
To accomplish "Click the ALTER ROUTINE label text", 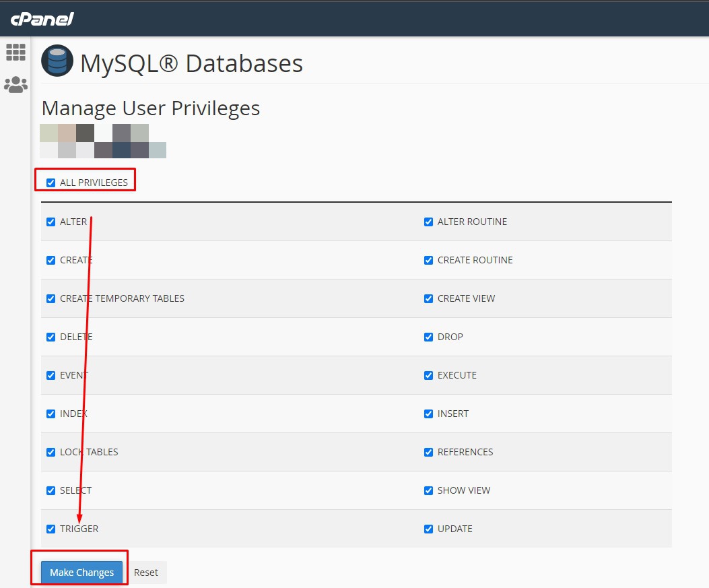I will coord(472,222).
